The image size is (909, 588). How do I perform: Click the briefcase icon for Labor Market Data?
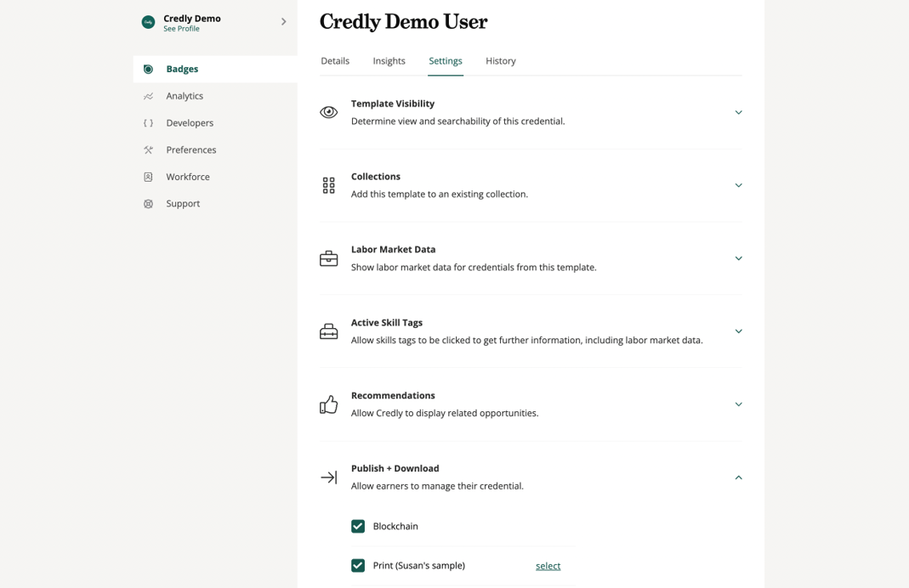pyautogui.click(x=328, y=257)
